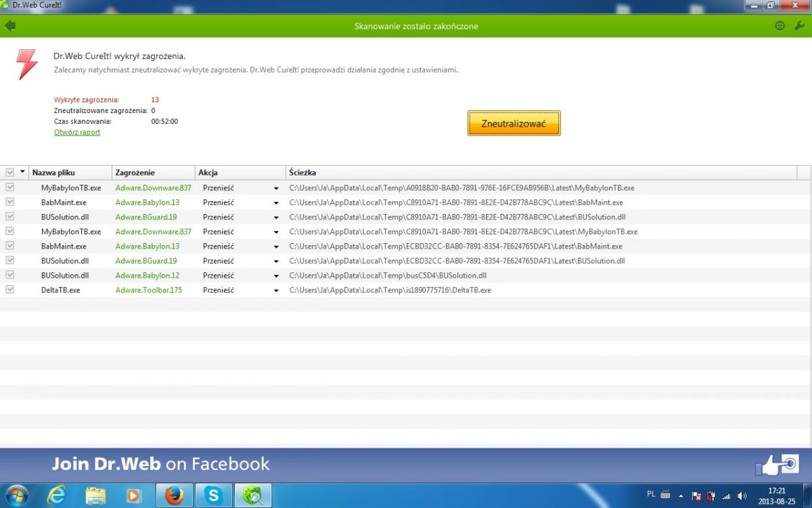Image resolution: width=812 pixels, height=508 pixels.
Task: Uncheck MyBabylonTB.exe row with C8910A71 path
Action: (9, 231)
